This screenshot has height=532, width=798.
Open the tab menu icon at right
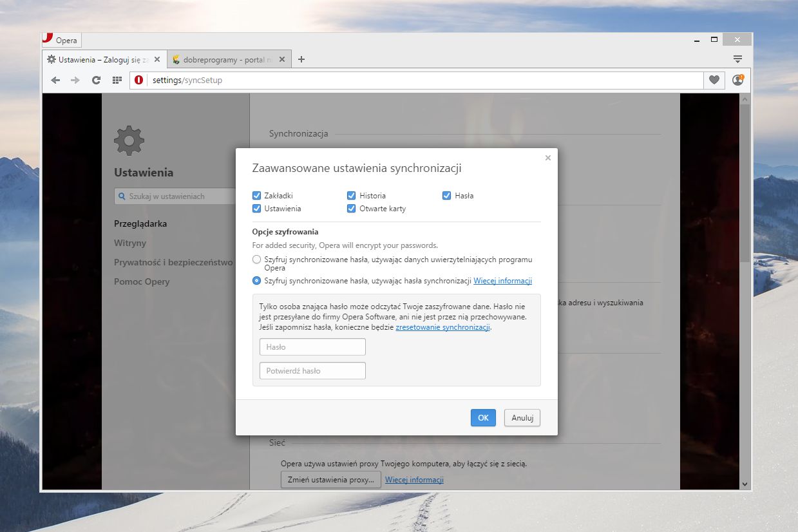click(738, 59)
